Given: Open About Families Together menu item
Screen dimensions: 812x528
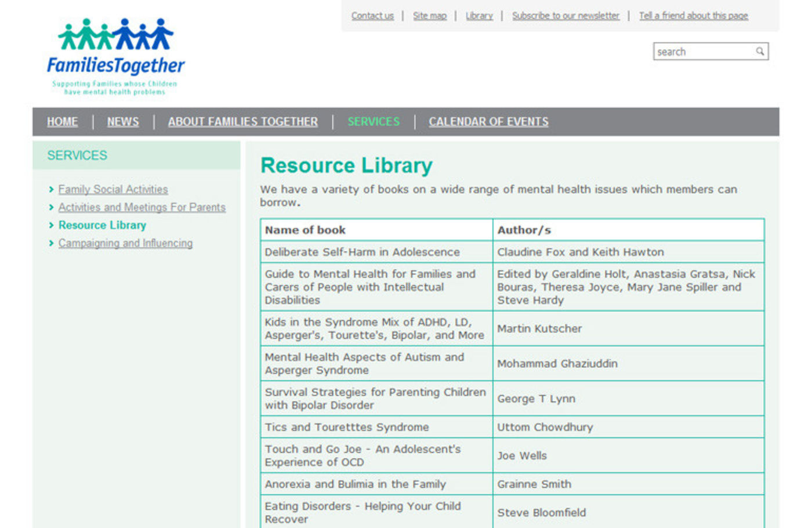Looking at the screenshot, I should (x=242, y=122).
